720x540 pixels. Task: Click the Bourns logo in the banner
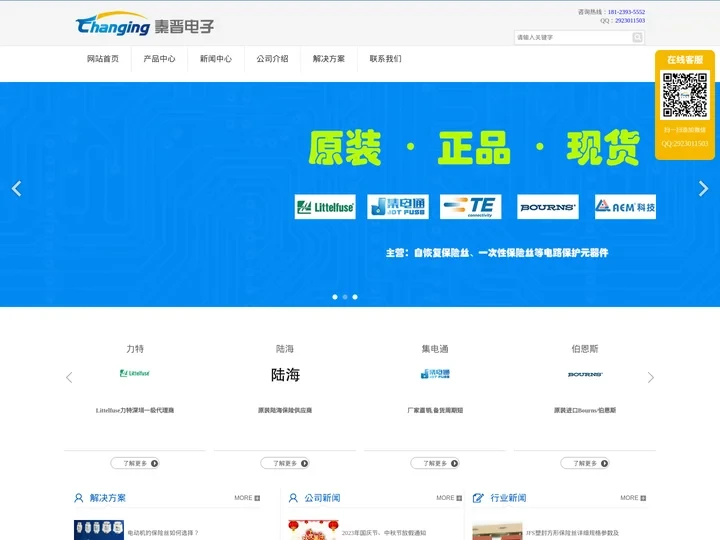pos(548,207)
